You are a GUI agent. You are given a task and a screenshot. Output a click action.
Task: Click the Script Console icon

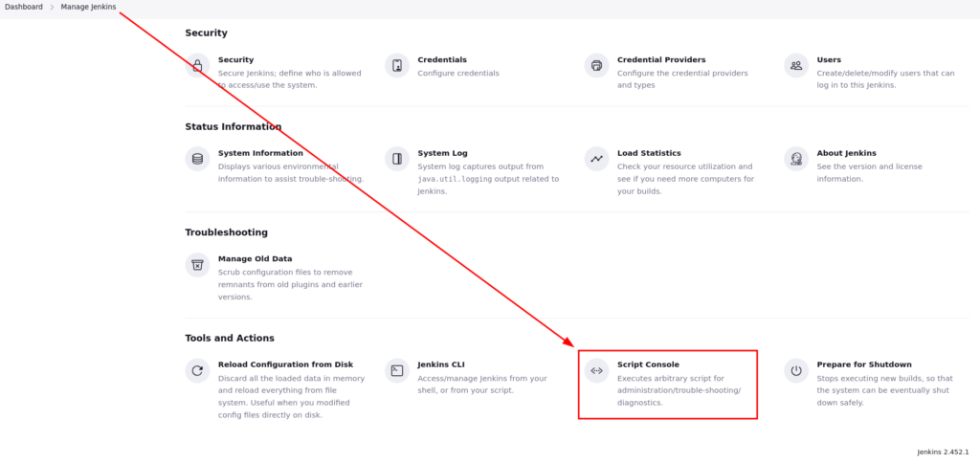[x=596, y=370]
